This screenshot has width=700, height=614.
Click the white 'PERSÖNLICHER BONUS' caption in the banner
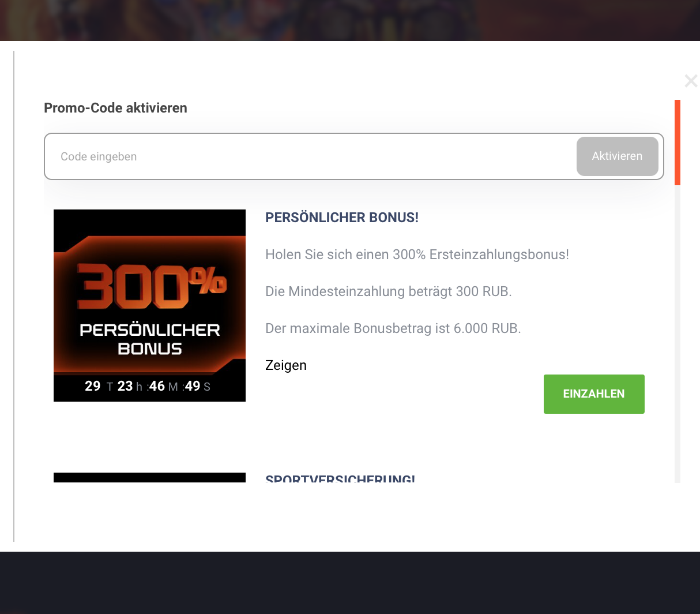(x=149, y=339)
